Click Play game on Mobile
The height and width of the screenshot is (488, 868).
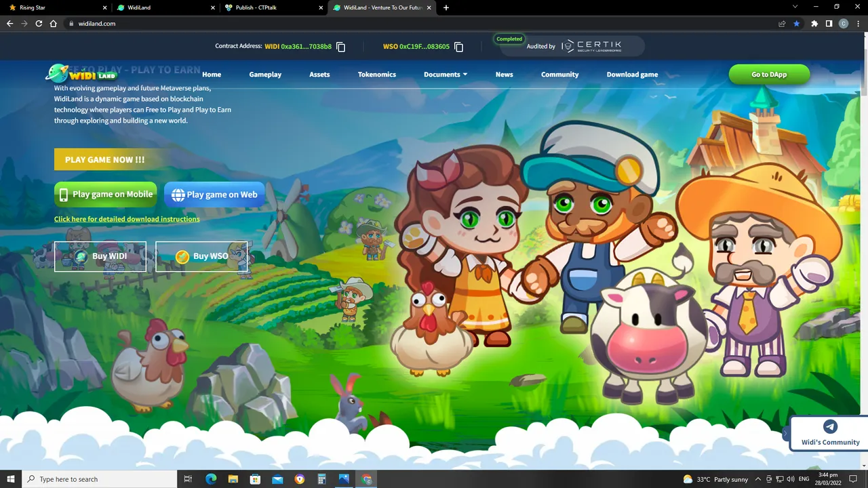[x=105, y=195]
